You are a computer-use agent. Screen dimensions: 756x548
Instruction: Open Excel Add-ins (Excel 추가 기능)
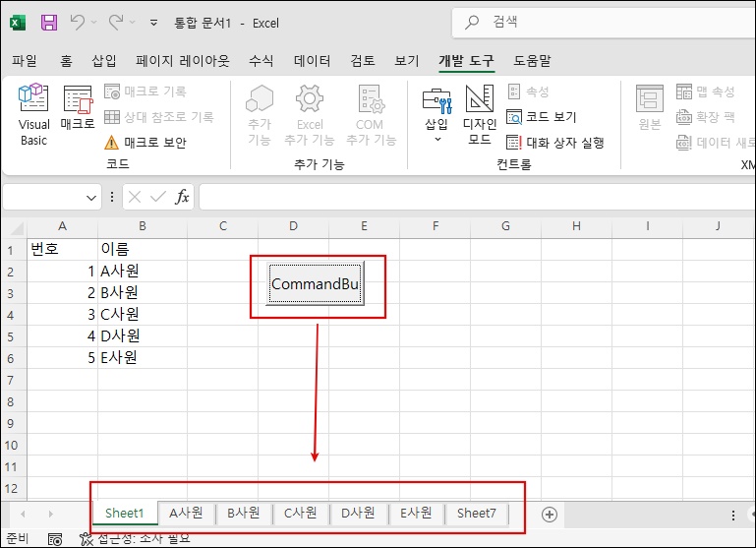pyautogui.click(x=309, y=115)
